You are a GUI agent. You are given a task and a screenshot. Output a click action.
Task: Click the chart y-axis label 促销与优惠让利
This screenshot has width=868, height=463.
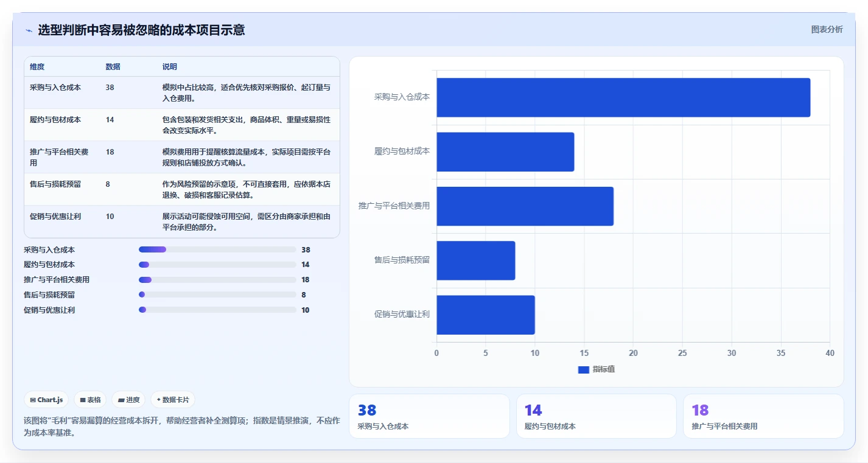coord(402,315)
